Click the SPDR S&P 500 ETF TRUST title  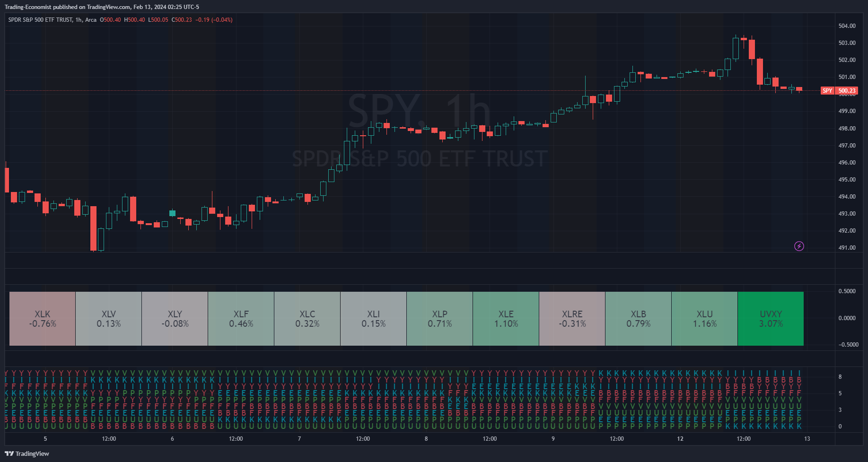point(41,20)
